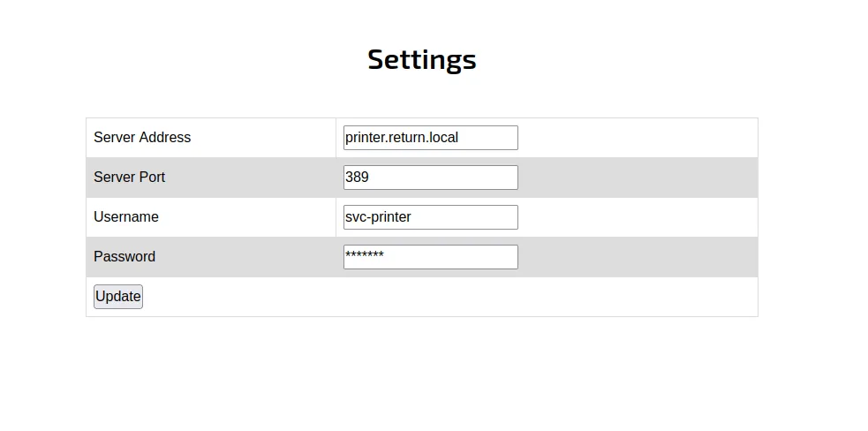Click empty space right of Update button
This screenshot has width=868, height=431.
[442, 297]
